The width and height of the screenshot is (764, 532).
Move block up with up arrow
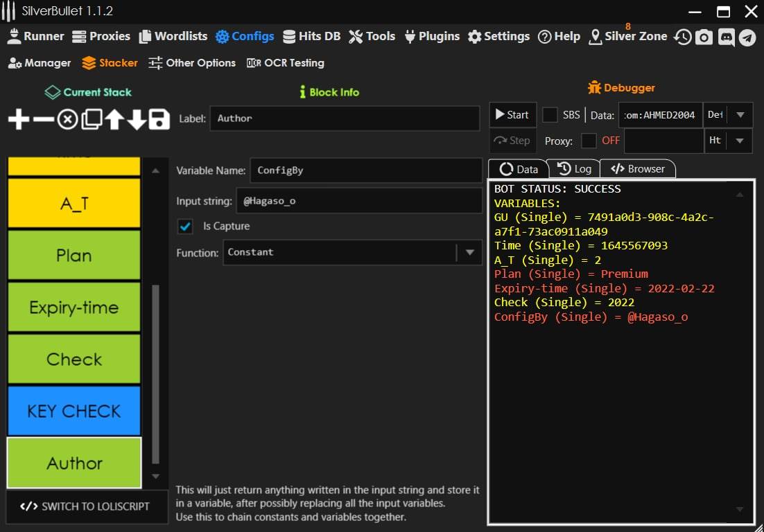(x=114, y=120)
